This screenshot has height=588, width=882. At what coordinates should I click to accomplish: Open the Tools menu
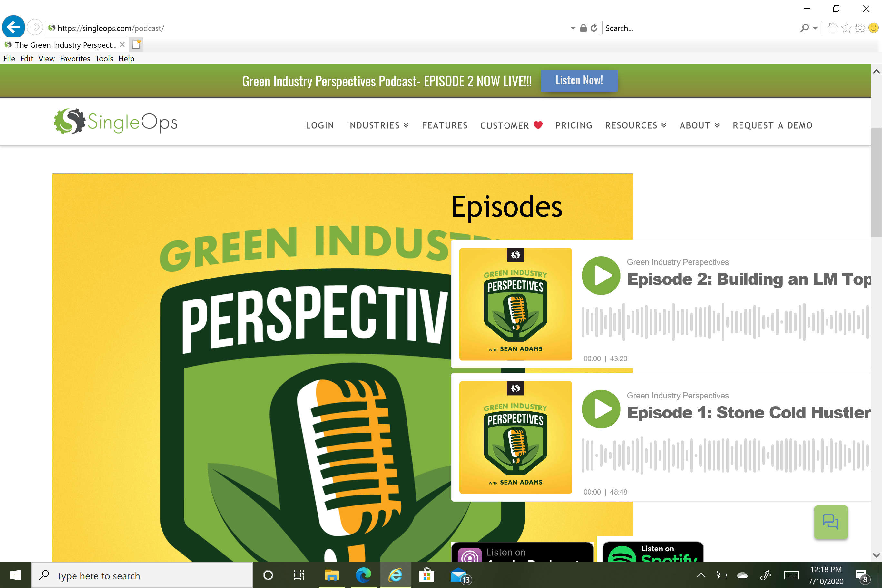(x=104, y=58)
